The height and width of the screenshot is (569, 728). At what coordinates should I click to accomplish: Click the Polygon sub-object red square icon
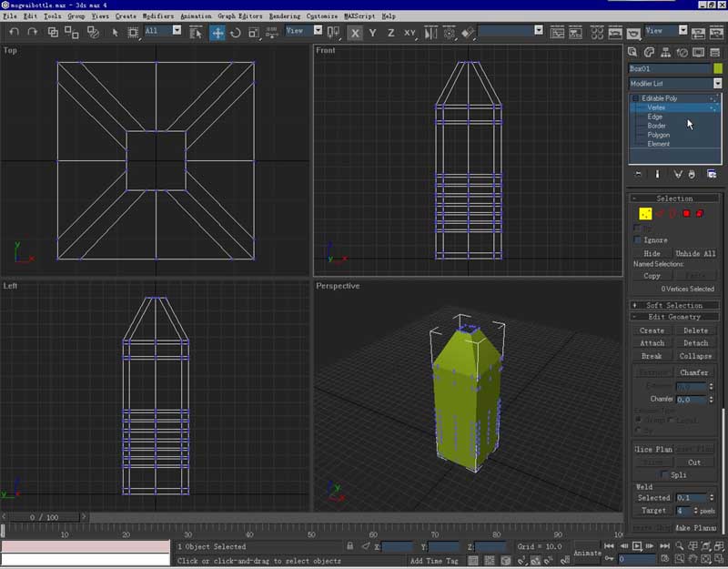686,214
